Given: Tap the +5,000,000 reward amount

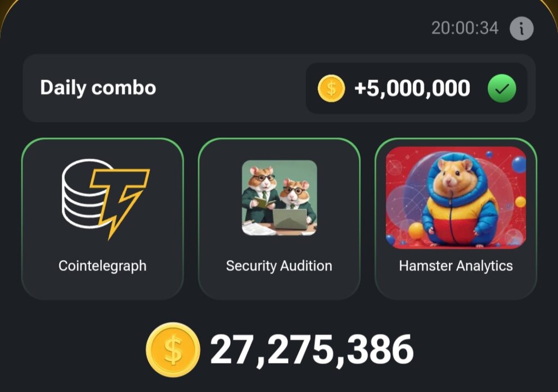Looking at the screenshot, I should [412, 88].
